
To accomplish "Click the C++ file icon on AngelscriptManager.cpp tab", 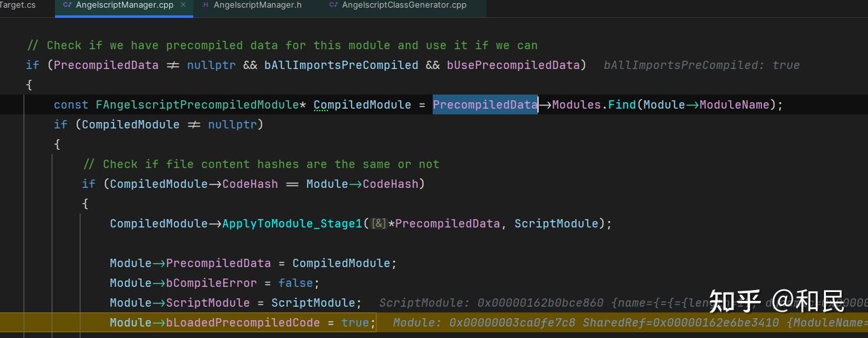I will click(67, 5).
